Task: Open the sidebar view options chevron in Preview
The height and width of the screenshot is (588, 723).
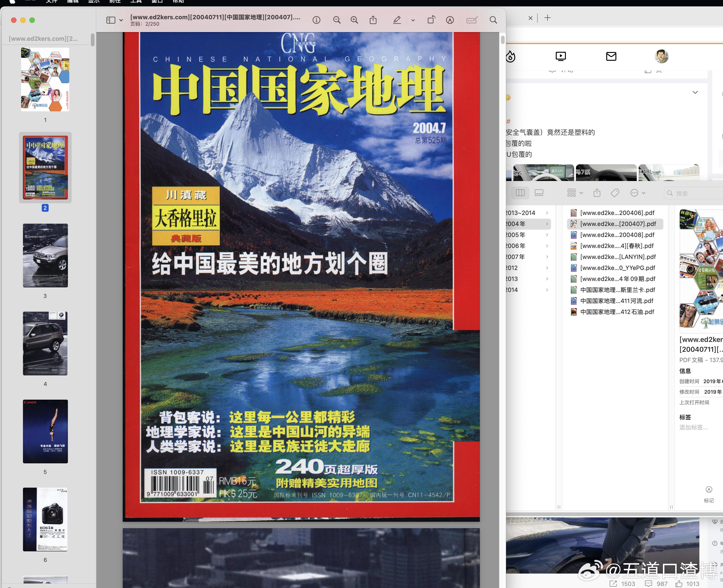Action: click(121, 20)
